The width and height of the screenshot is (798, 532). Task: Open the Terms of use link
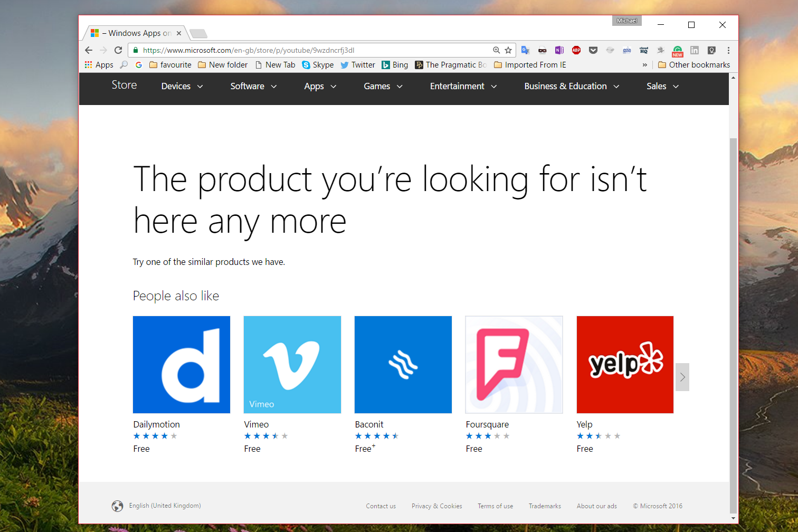[495, 506]
